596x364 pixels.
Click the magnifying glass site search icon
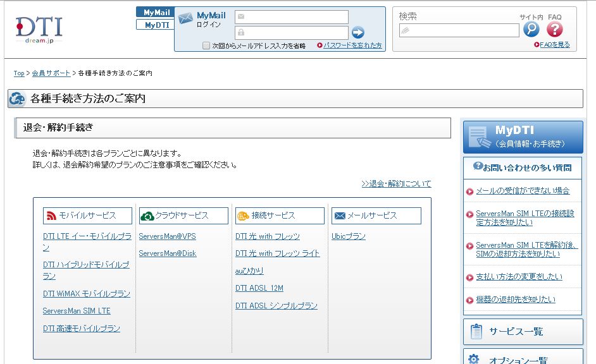pyautogui.click(x=531, y=29)
